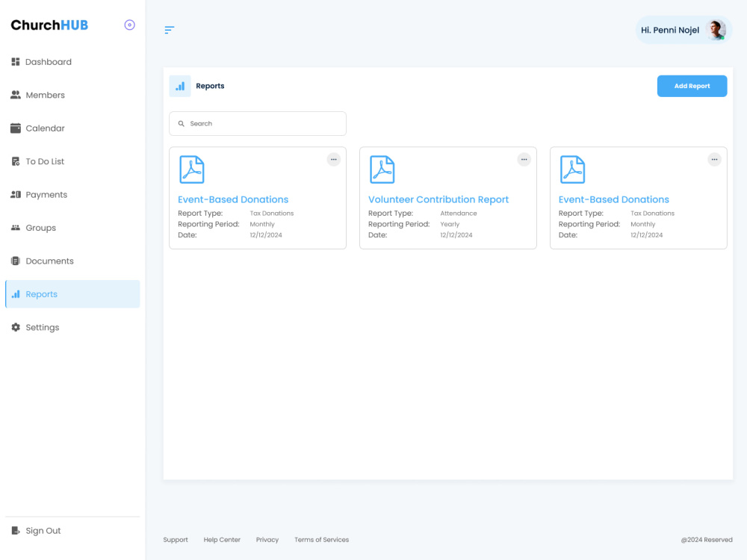Click the purple circle target icon beside logo

coord(129,25)
